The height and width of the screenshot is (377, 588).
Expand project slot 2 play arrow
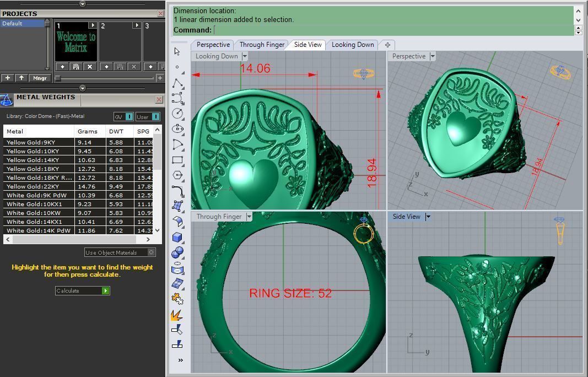click(137, 25)
